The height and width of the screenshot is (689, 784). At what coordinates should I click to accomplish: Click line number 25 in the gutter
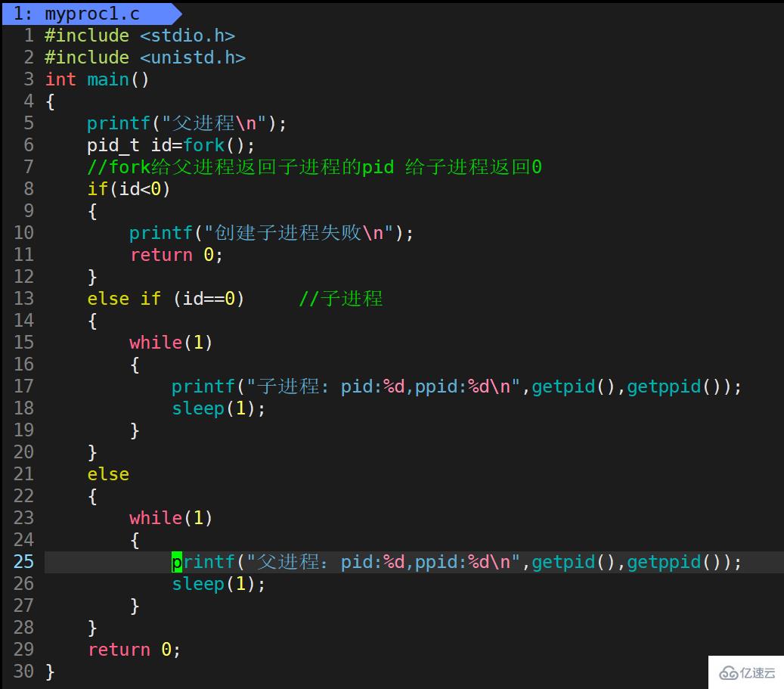[x=23, y=562]
